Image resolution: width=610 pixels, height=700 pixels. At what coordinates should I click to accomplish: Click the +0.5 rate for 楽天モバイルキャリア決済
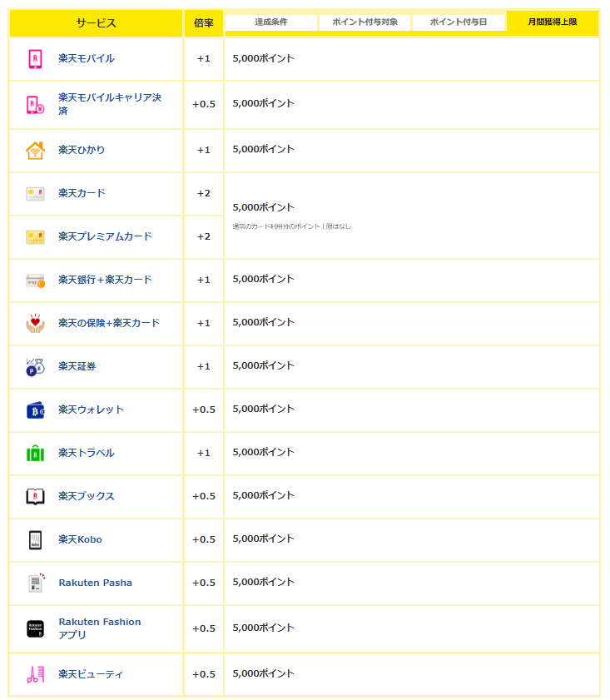(204, 104)
